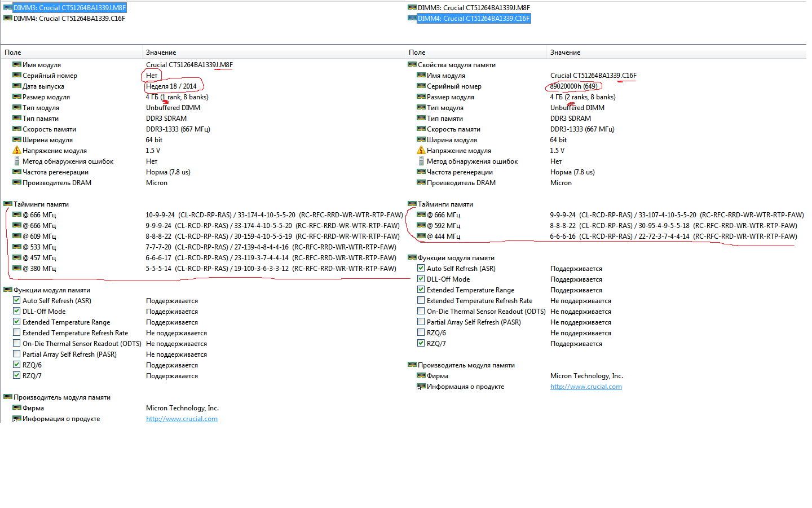Click memory icon beside right Производитель модуля памяти
Viewport: 812px width, 508px height.
[x=412, y=365]
